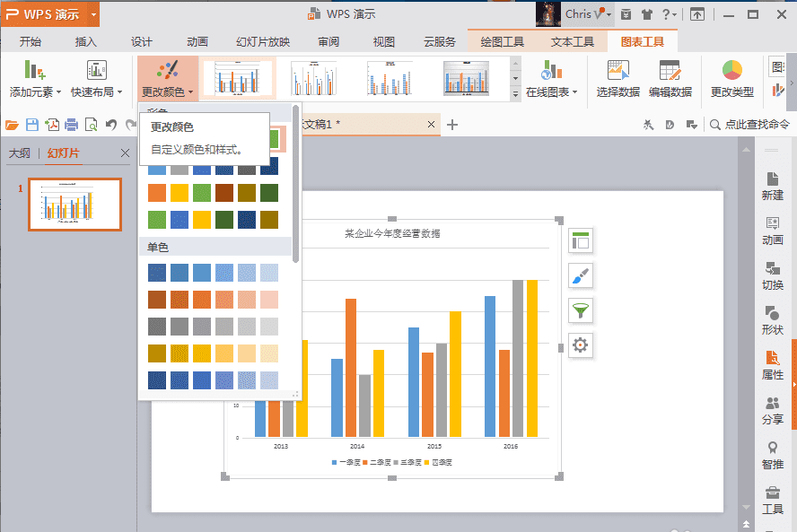Open chart elements button beside the chart
Screen dimensions: 797x532
pos(581,240)
